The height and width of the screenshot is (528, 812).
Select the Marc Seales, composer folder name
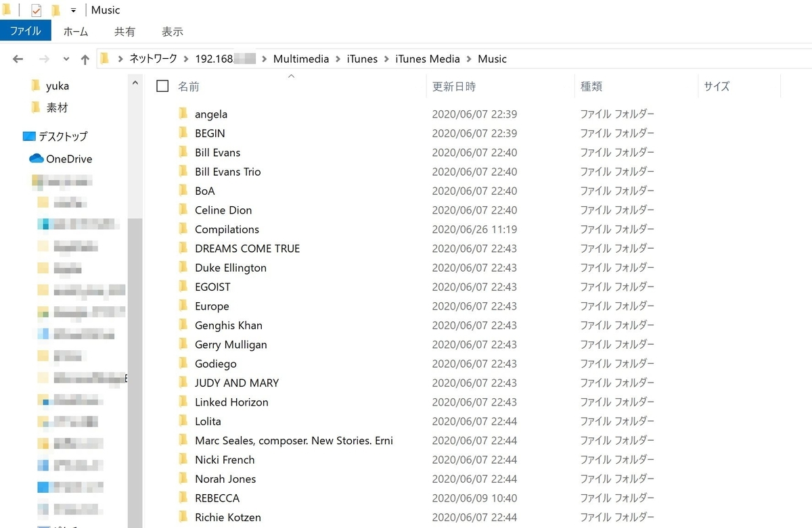pos(294,440)
